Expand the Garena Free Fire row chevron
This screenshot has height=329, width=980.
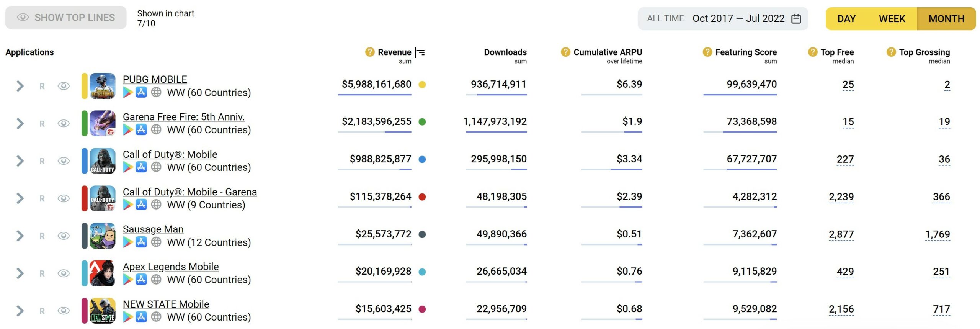click(20, 123)
